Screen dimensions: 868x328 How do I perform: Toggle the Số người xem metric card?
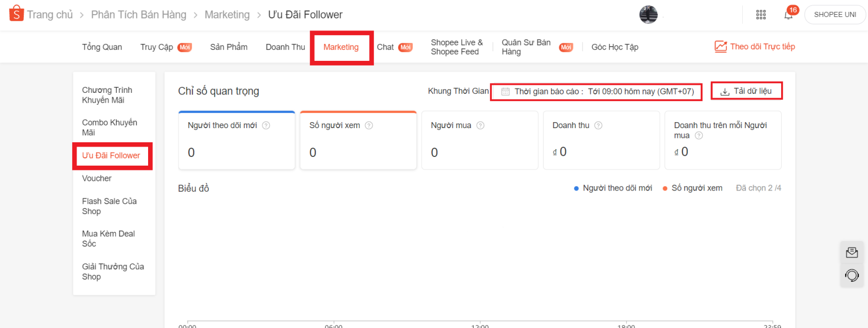[x=358, y=140]
